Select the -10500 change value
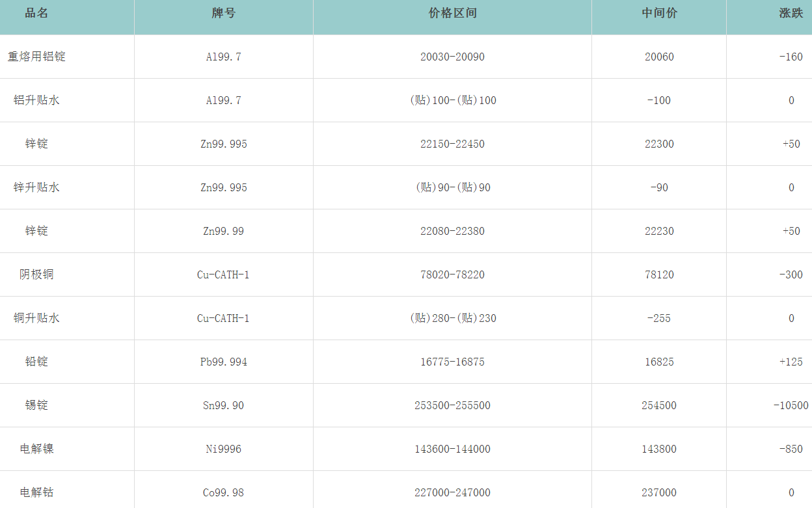 pos(791,405)
